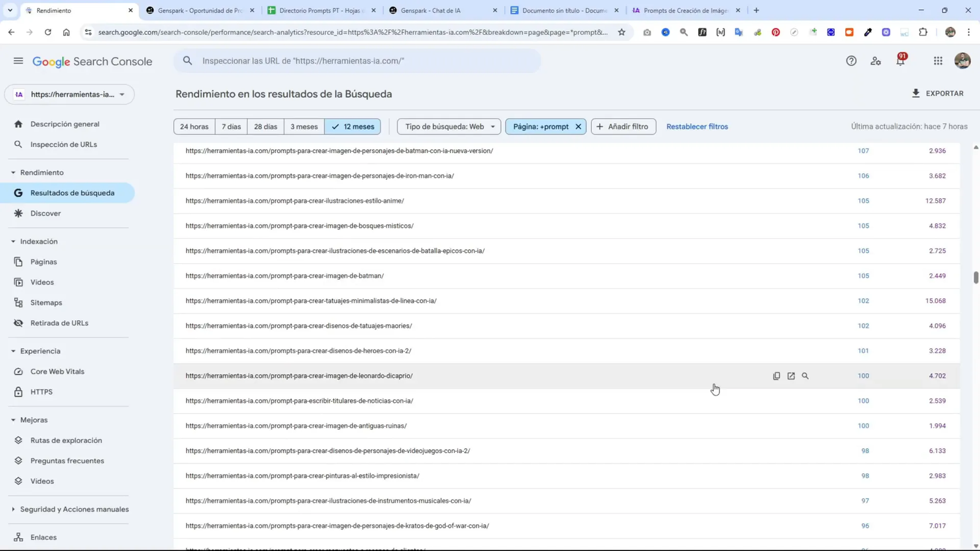Copy the Leonardo DiCaprio page URL
The width and height of the screenshot is (980, 551).
(x=776, y=375)
